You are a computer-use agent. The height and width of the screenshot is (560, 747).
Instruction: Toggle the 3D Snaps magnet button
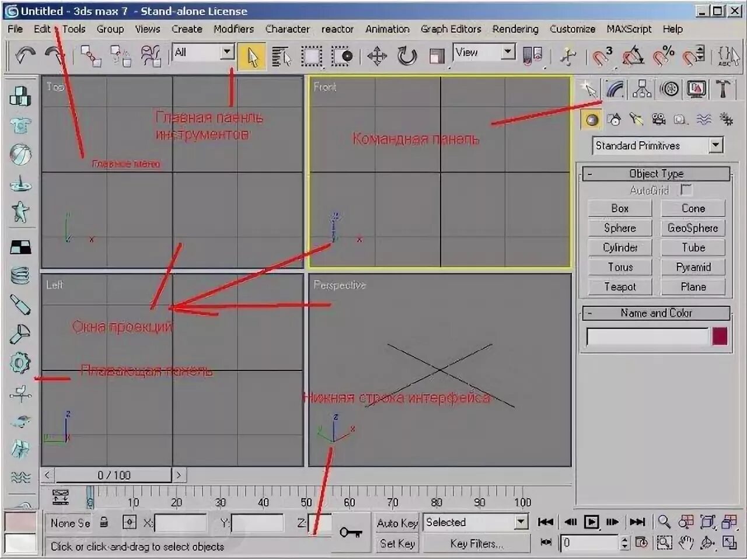pyautogui.click(x=601, y=57)
